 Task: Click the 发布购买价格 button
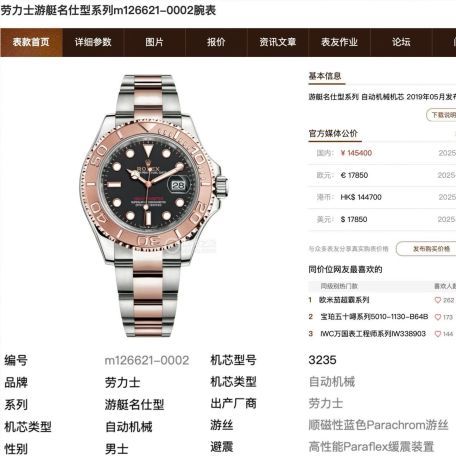point(426,249)
